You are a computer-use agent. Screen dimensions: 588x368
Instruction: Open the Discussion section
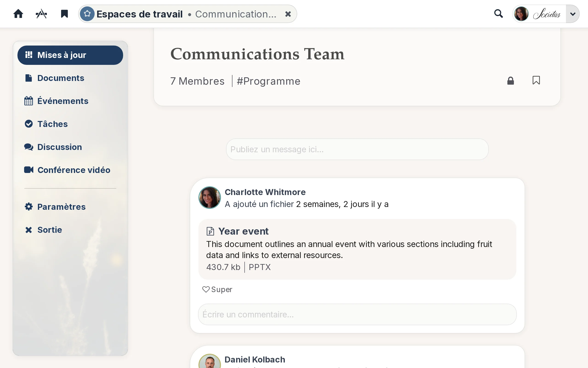[x=70, y=147]
